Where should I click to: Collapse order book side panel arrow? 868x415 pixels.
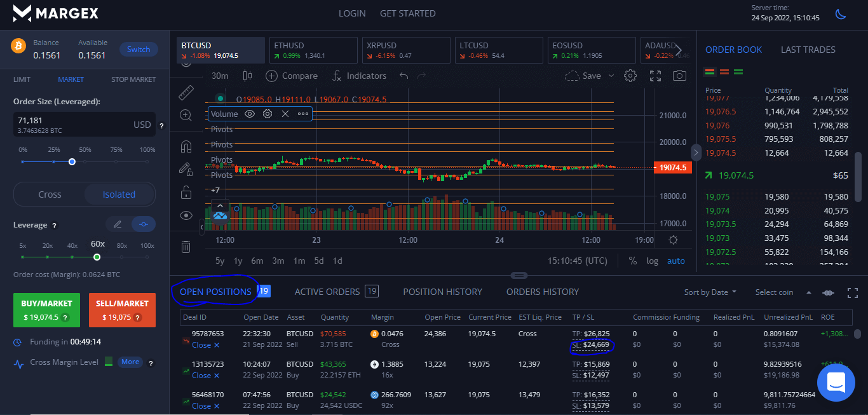pos(696,153)
